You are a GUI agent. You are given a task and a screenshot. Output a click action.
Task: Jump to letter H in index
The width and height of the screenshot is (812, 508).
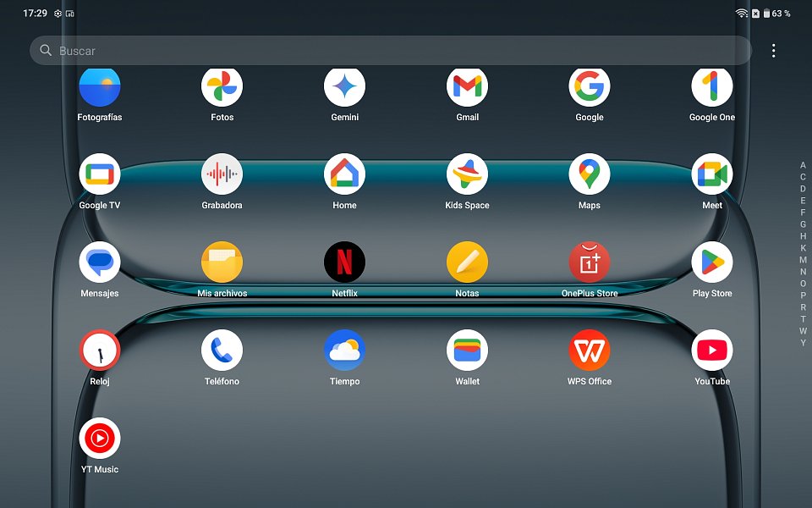pyautogui.click(x=803, y=236)
